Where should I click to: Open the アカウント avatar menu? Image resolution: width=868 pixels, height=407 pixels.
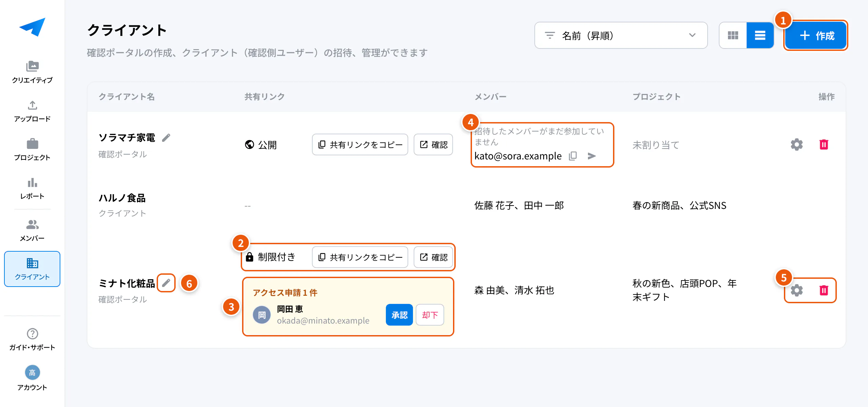coord(32,379)
